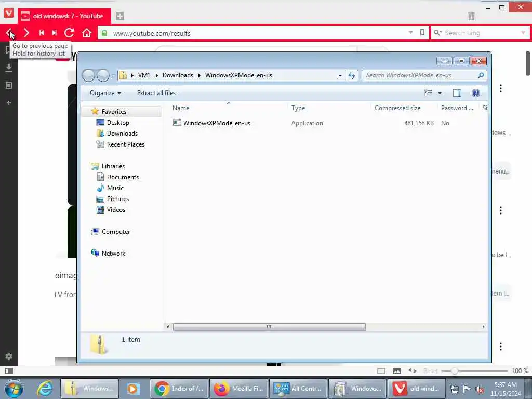Screen dimensions: 532x399
Task: Refresh the Explorer folder location
Action: (x=352, y=75)
